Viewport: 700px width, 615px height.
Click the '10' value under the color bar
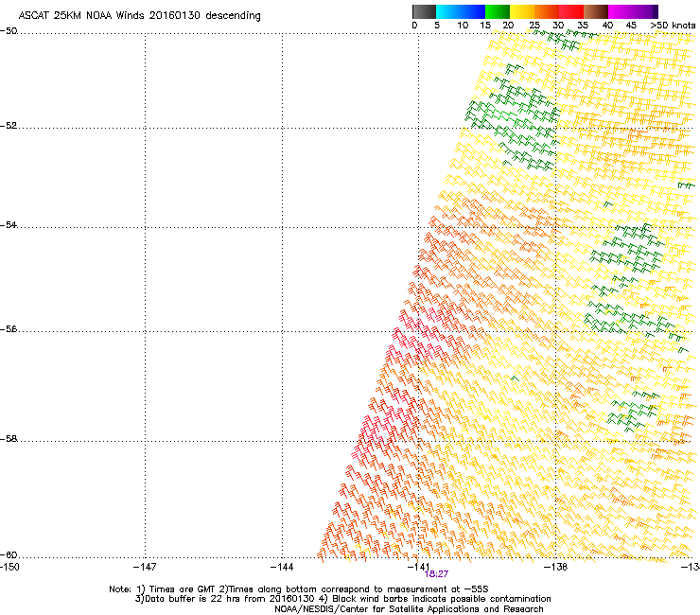463,26
